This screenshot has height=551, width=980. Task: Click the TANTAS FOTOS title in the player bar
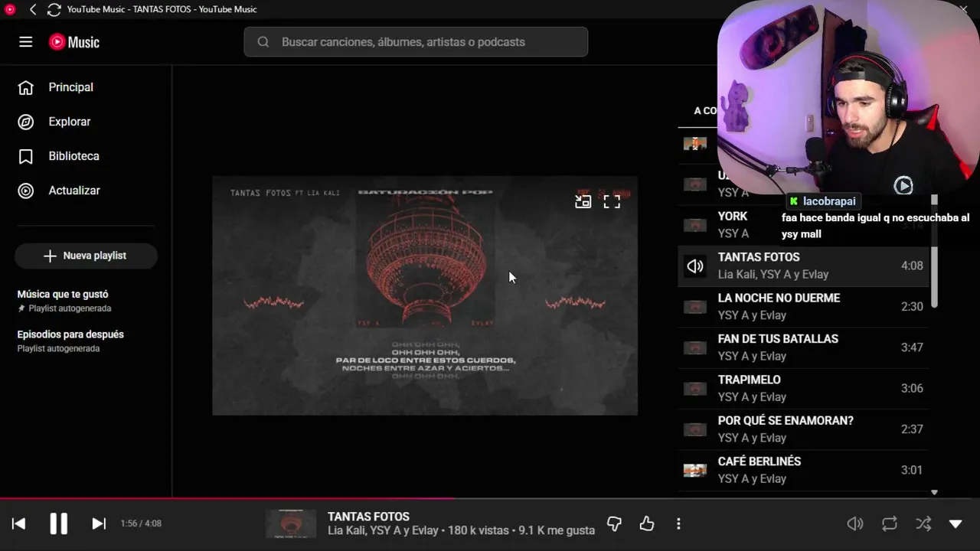[368, 517]
